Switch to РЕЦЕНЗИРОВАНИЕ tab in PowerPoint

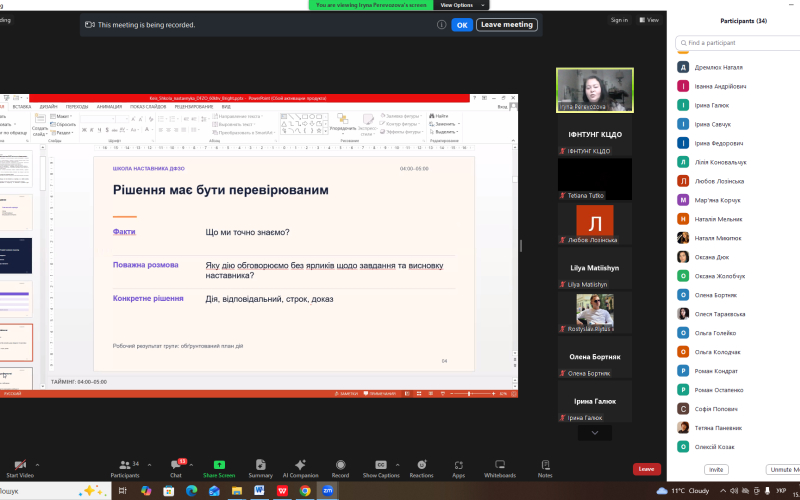(x=194, y=107)
